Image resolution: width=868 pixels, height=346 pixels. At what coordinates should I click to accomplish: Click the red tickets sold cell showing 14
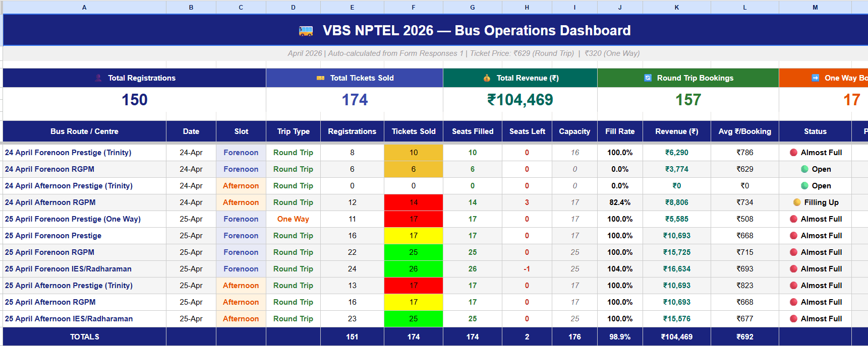[x=414, y=202]
